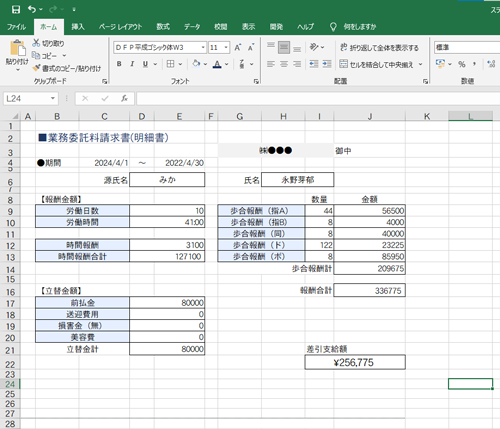Click the Save icon in quick access toolbar
The image size is (500, 429).
coord(16,9)
